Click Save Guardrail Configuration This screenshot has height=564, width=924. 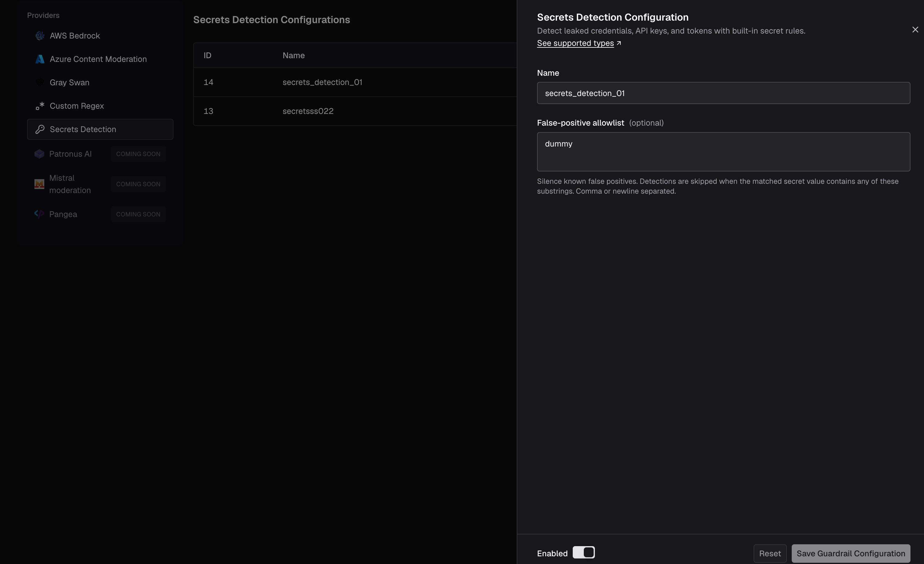(x=850, y=554)
